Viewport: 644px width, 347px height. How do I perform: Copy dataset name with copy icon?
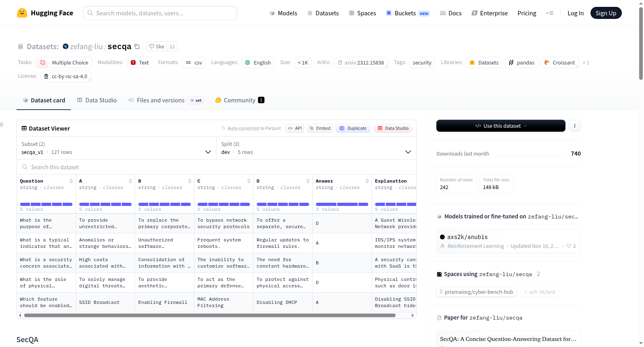[137, 46]
